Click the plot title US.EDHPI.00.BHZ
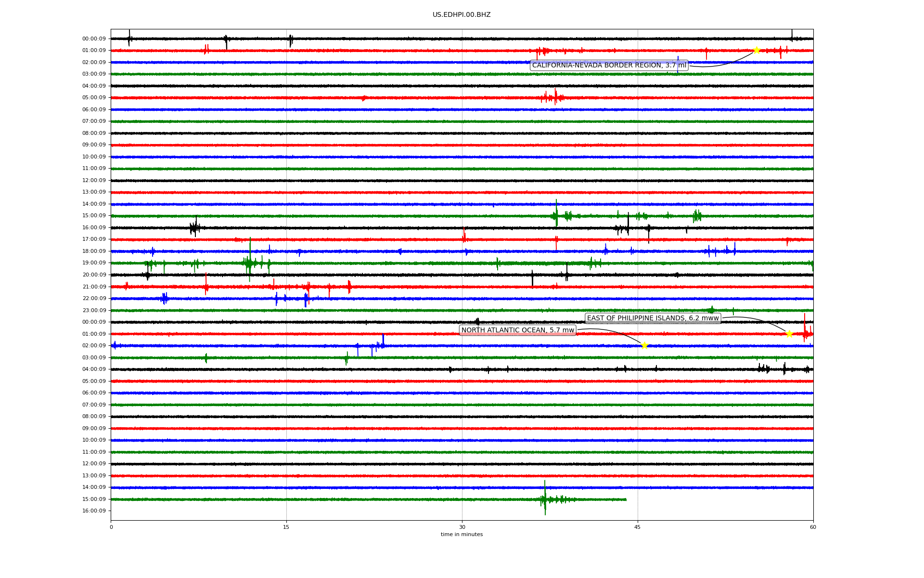This screenshot has width=924, height=578. tap(462, 15)
